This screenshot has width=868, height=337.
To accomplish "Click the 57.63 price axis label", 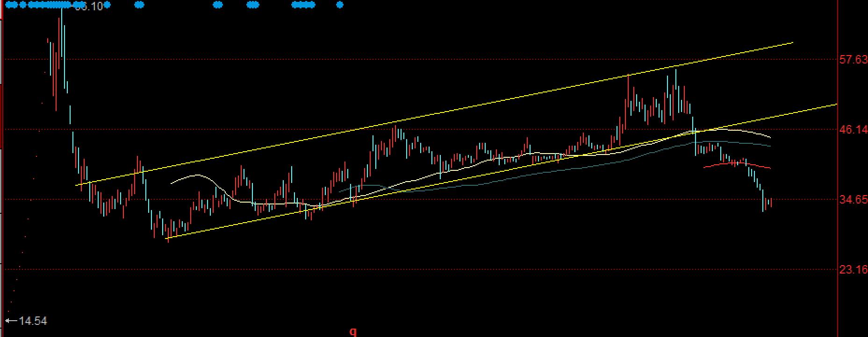I will click(854, 60).
